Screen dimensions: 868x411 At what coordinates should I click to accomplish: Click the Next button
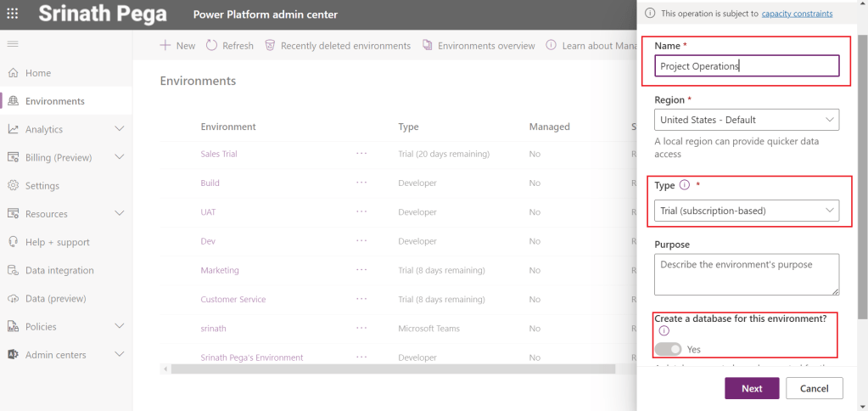pyautogui.click(x=752, y=388)
